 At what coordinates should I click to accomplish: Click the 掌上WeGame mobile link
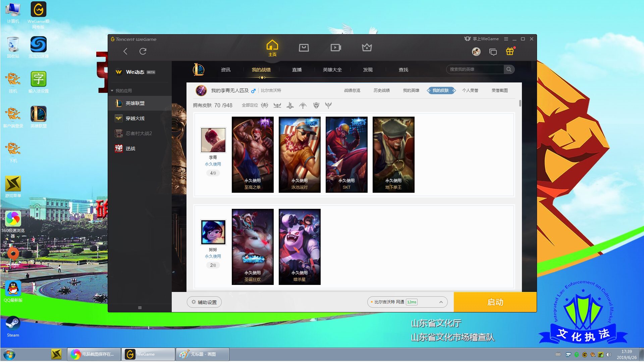[x=481, y=39]
